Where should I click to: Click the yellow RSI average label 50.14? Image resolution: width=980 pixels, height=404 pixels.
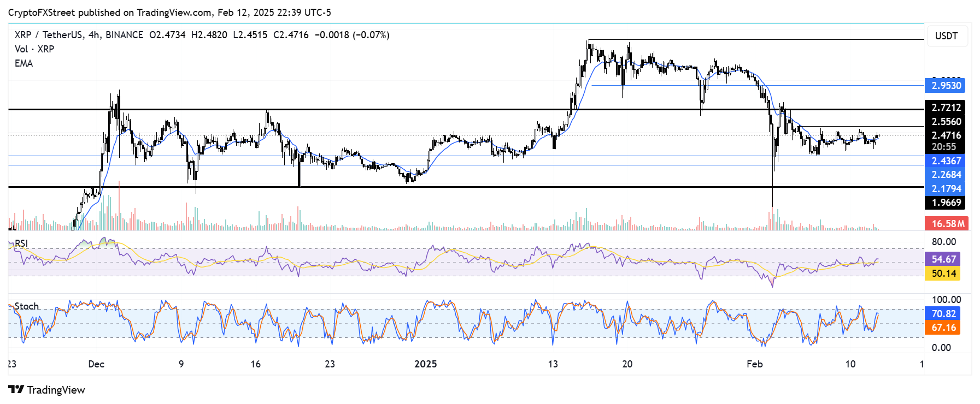[x=943, y=274]
